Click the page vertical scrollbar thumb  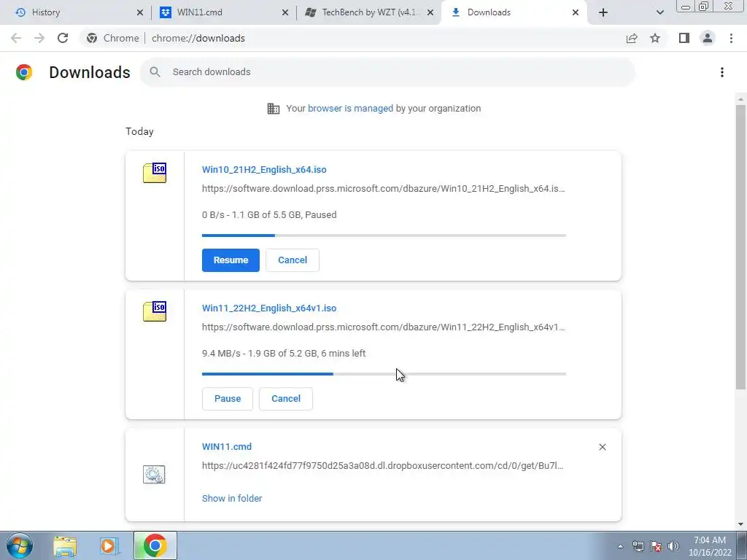(740, 246)
